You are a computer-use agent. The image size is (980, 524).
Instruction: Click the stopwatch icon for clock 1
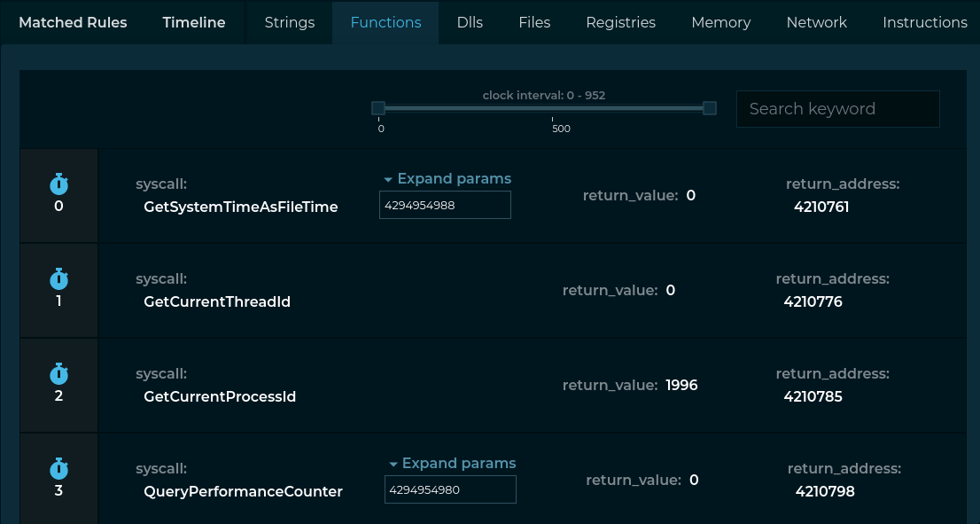pos(58,279)
